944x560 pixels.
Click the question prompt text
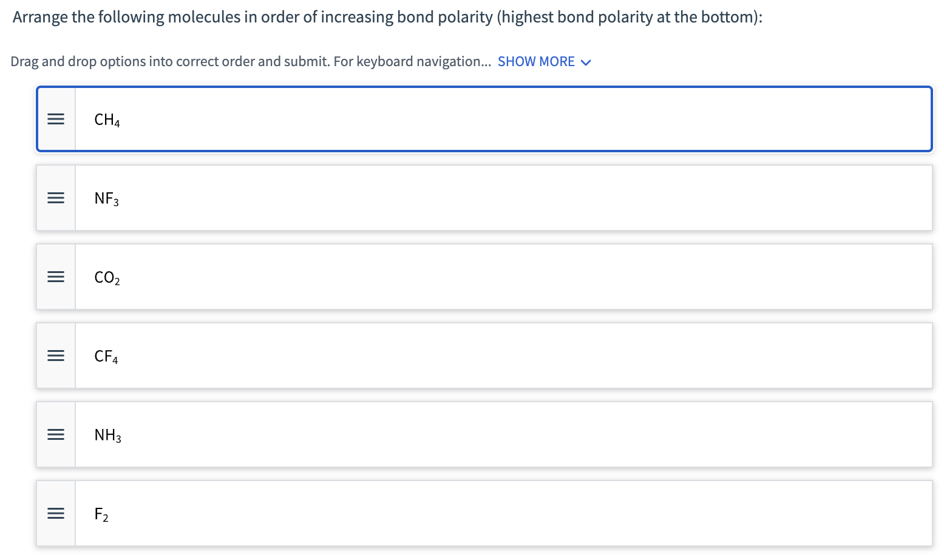(x=386, y=16)
